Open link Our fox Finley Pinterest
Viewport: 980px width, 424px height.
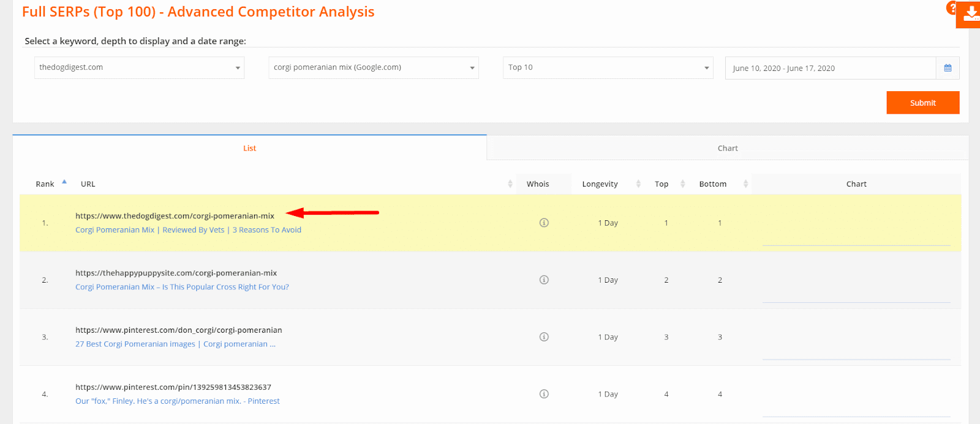pyautogui.click(x=178, y=401)
